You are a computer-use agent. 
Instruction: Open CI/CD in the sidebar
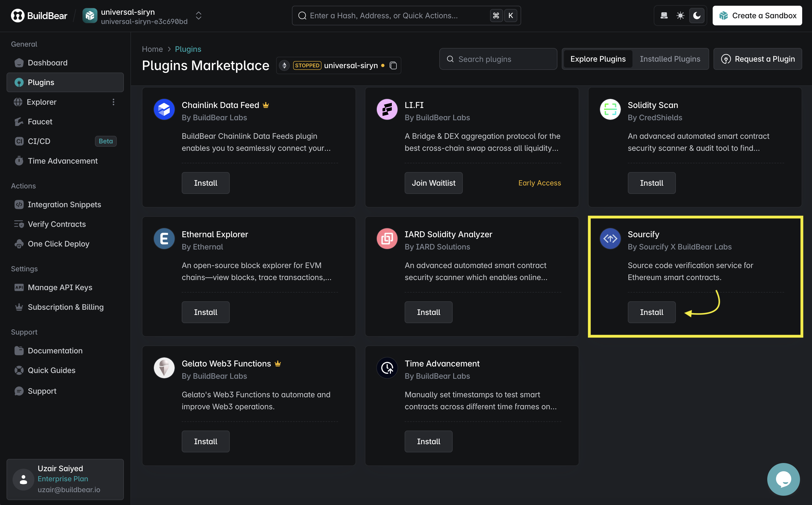(65, 141)
